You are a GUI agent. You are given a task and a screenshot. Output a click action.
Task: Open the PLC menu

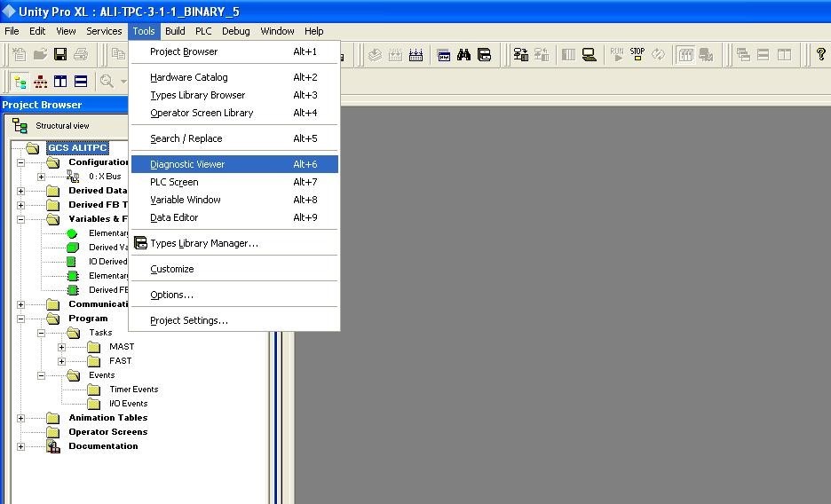tap(203, 31)
